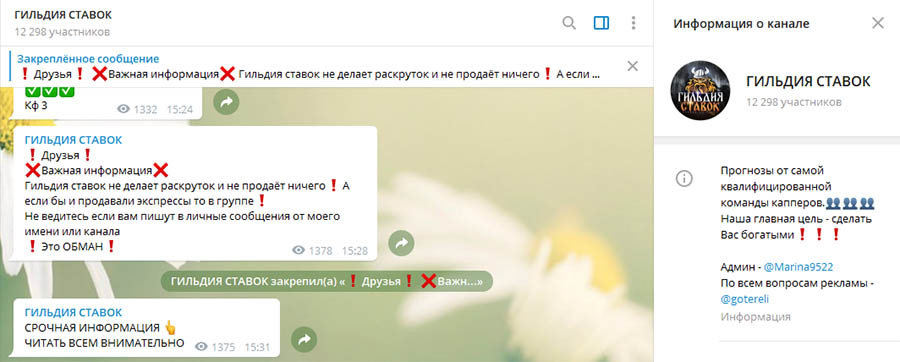
Task: Click the sender name on the 'Друзья' message
Action: (73, 140)
